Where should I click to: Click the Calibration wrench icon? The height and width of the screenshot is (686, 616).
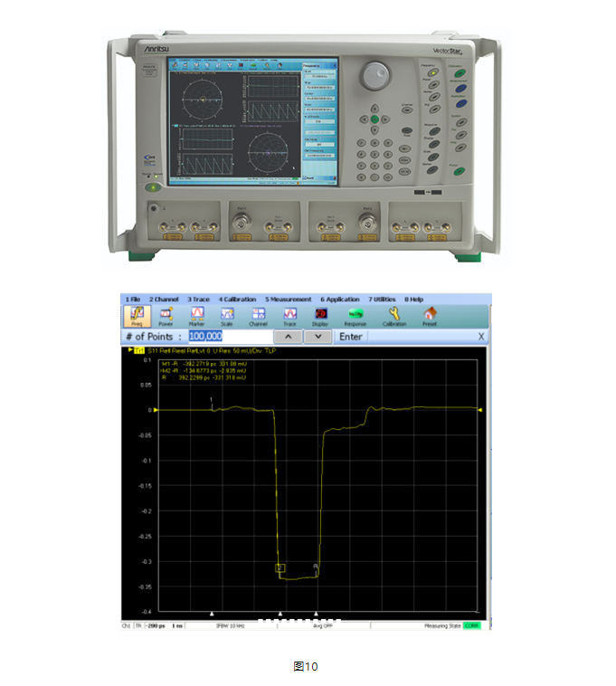(394, 314)
